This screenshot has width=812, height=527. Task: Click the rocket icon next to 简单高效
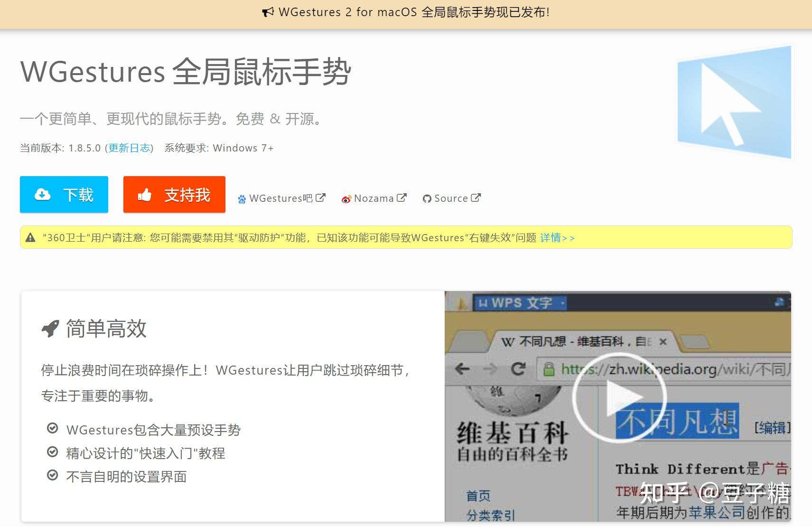(x=49, y=328)
